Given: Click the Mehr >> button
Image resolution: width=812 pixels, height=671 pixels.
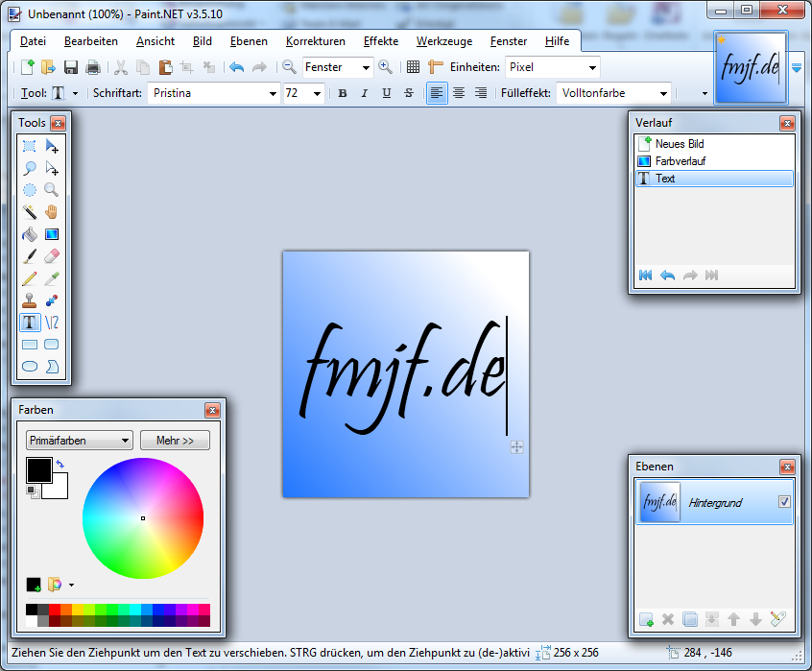Looking at the screenshot, I should 175,441.
